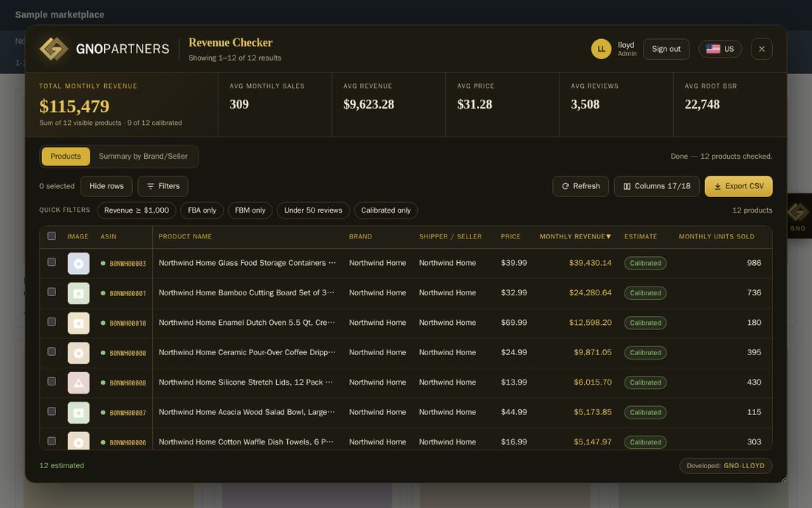Click Silicone Stretch Lids product name
The image size is (812, 508).
[x=246, y=382]
